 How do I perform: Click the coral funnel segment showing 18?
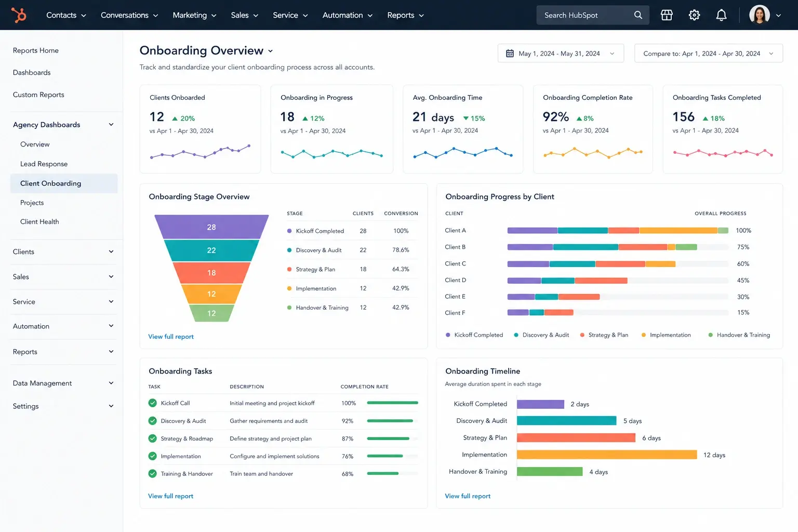click(x=211, y=273)
